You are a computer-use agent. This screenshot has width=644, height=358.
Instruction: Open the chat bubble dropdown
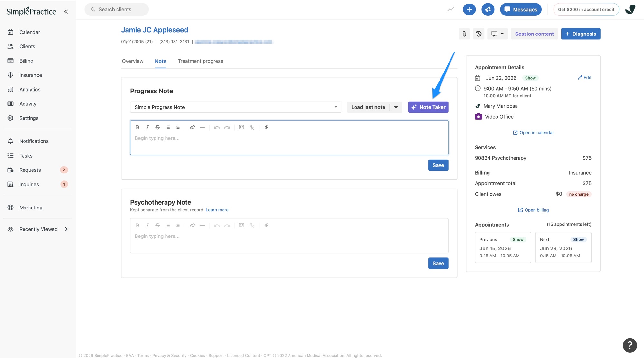tap(497, 34)
